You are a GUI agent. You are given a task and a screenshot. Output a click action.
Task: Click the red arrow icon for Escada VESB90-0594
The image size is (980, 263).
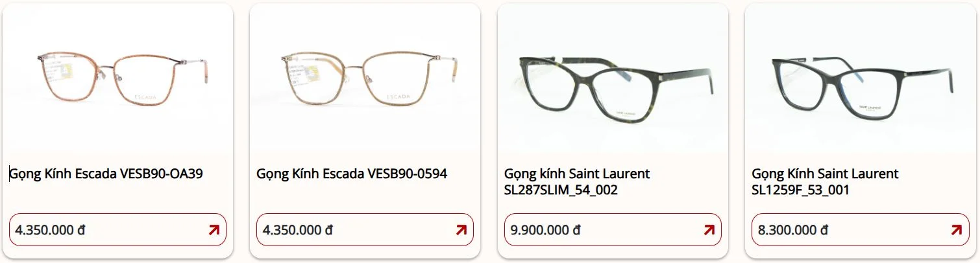[461, 229]
